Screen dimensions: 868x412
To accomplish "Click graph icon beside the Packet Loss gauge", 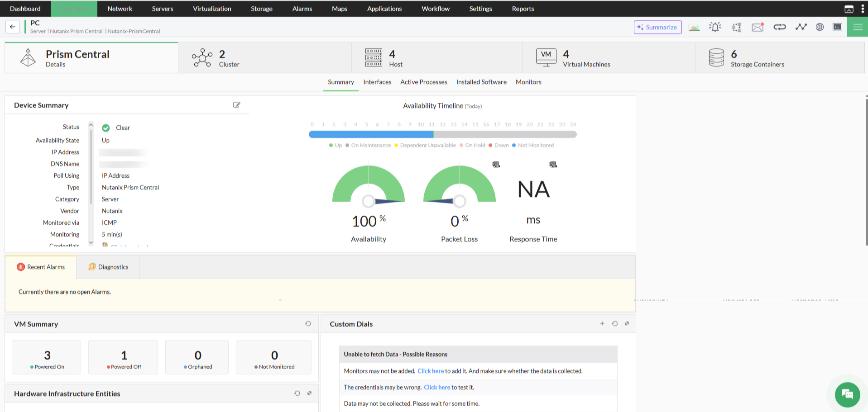I will coord(496,165).
